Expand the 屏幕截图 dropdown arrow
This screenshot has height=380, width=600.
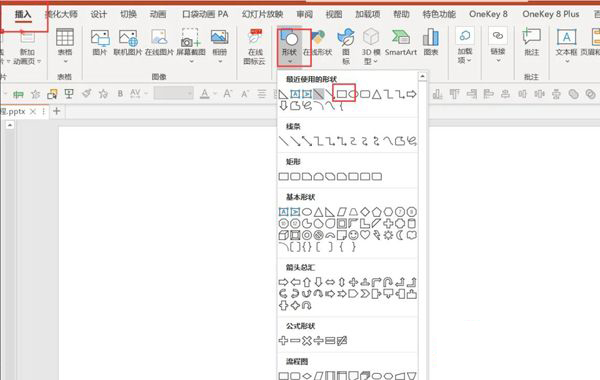[191, 61]
